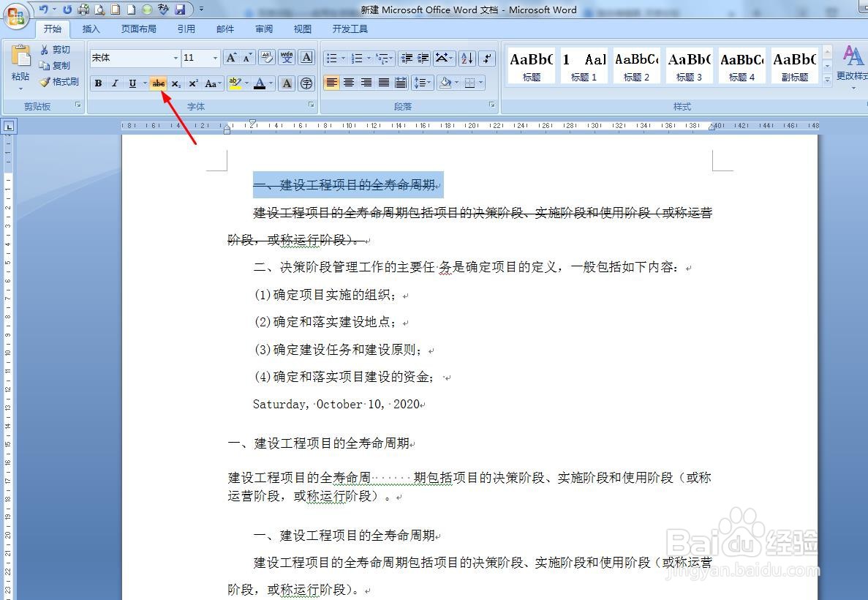Open the Font dialog launcher arrow
Viewport: 868px width, 600px height.
point(311,106)
